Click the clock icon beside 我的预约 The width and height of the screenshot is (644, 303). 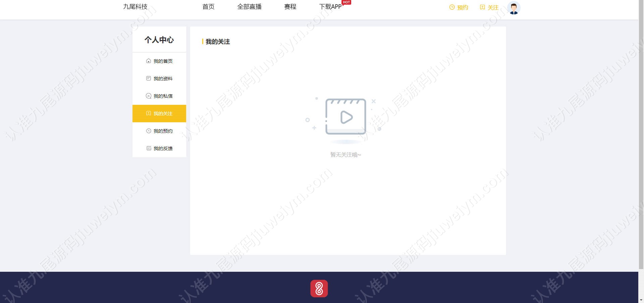point(149,131)
